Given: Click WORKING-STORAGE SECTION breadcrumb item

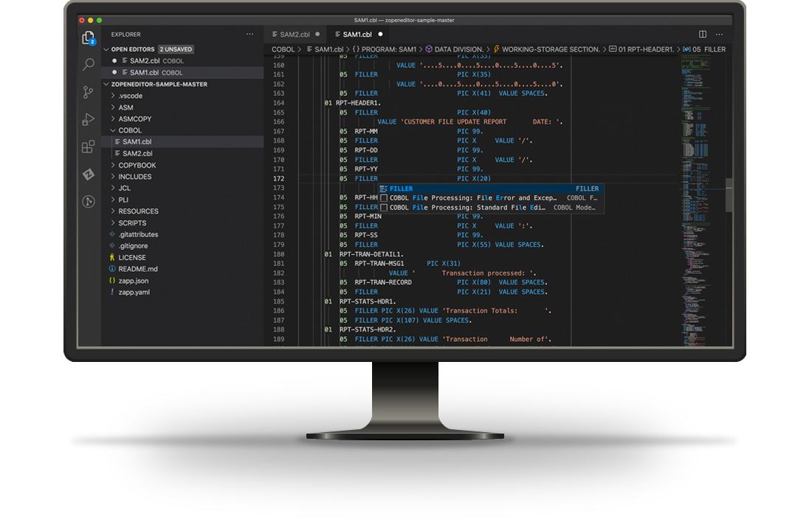Looking at the screenshot, I should tap(550, 49).
